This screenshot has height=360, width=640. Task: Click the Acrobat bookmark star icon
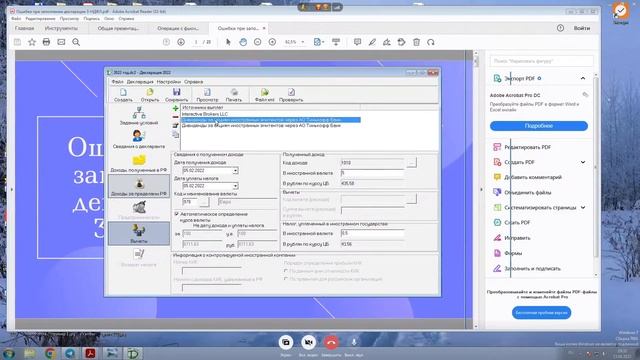[32, 42]
